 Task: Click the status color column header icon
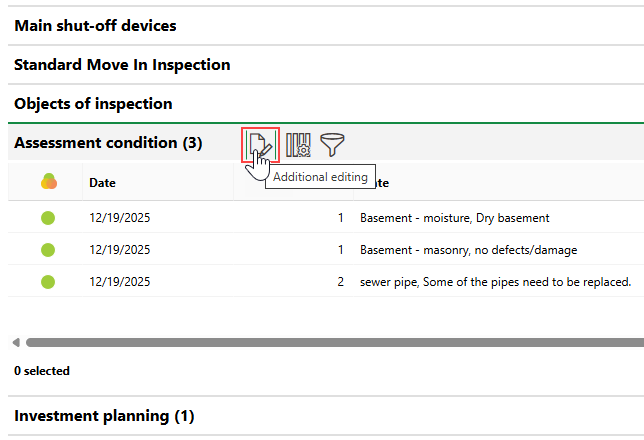[x=48, y=182]
